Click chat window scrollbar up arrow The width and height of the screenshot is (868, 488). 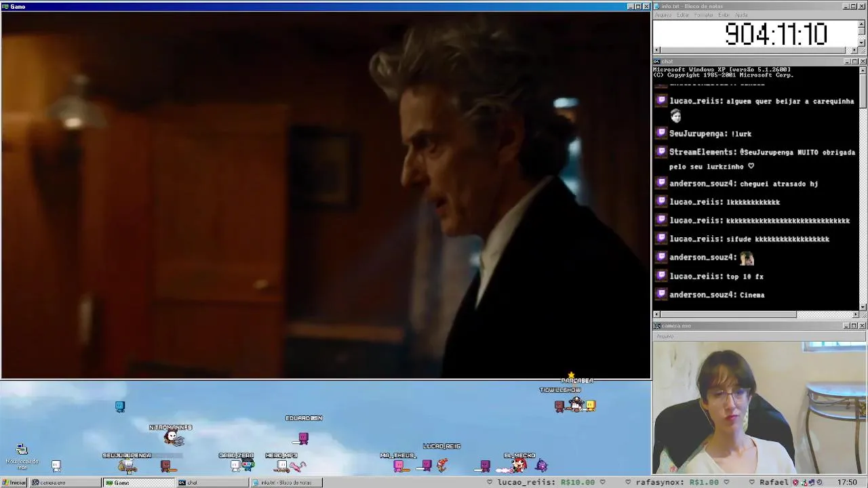[863, 70]
